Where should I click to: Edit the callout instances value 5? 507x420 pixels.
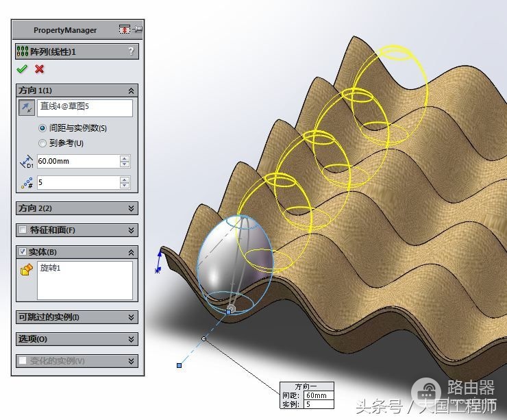319,404
